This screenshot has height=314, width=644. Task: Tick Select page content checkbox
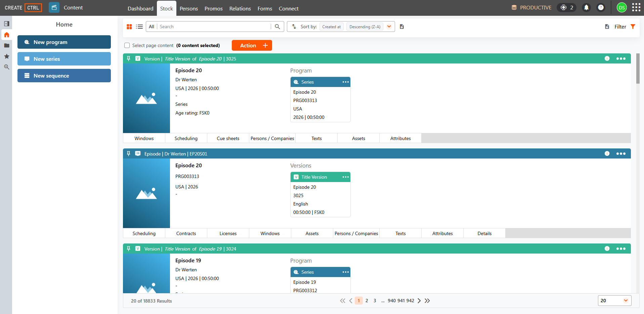127,45
